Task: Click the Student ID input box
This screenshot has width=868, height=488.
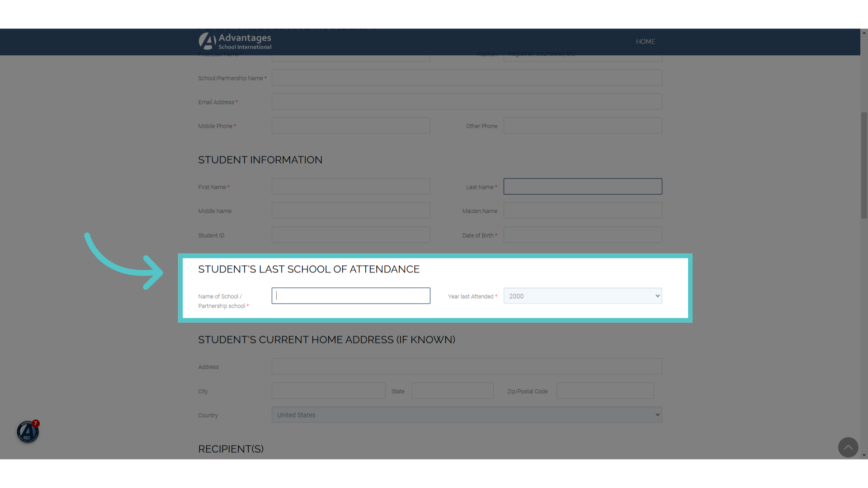Action: coord(351,235)
